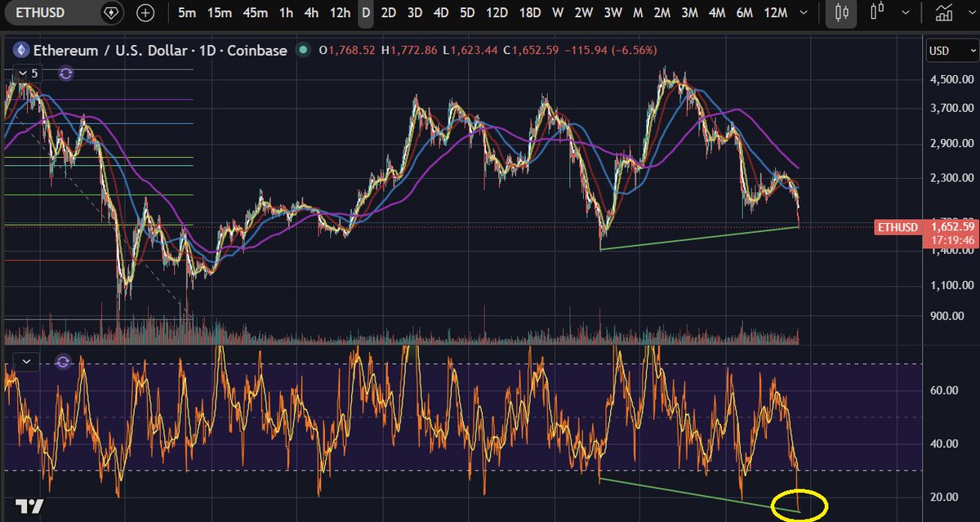The image size is (980, 522).
Task: Choose the 6M timeframe
Action: tap(744, 13)
